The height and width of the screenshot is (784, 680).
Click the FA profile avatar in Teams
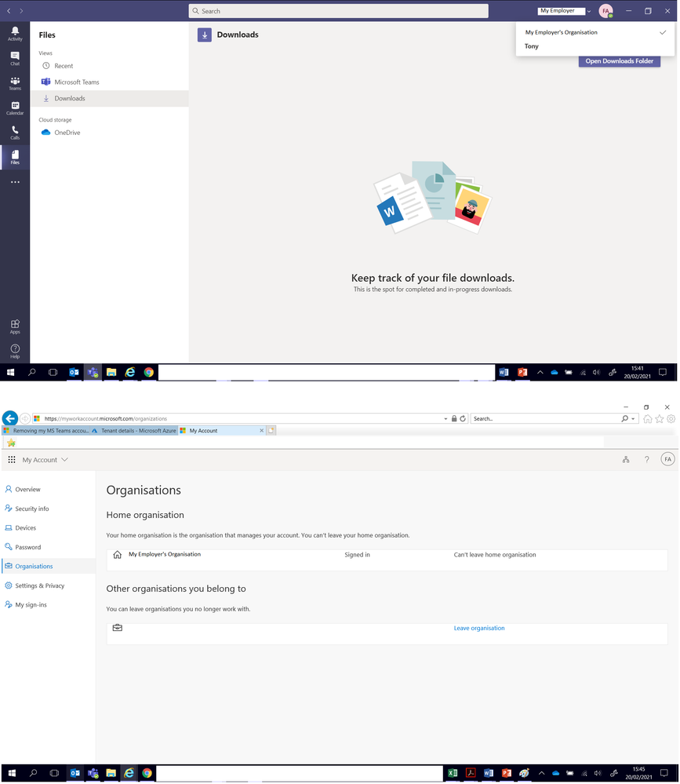(605, 10)
